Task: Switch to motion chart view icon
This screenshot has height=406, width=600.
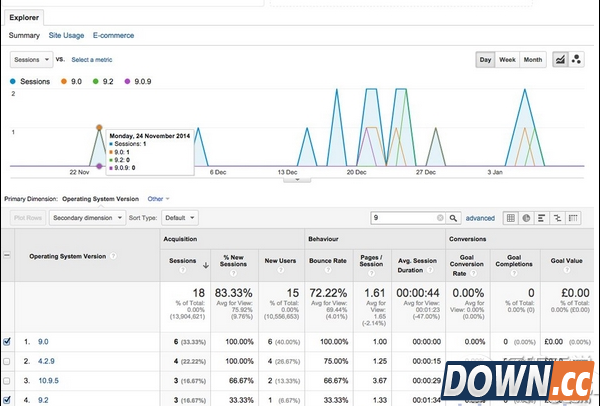Action: [576, 60]
